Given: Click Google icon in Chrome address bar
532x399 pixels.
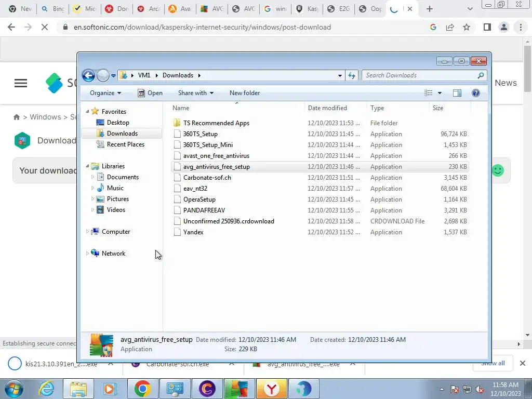Looking at the screenshot, I should tap(433, 27).
